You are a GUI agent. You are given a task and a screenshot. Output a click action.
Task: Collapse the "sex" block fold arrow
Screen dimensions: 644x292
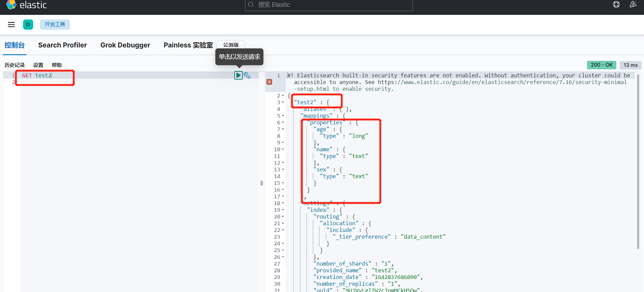(283, 170)
